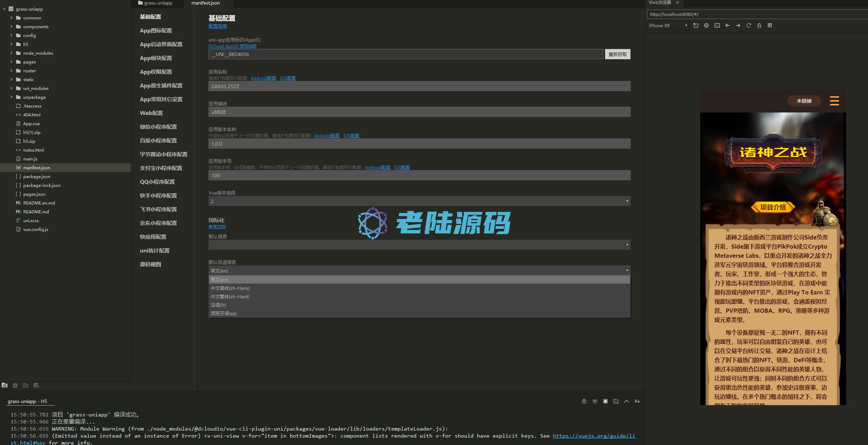Click the 重新获取 button next to AppID

(617, 54)
